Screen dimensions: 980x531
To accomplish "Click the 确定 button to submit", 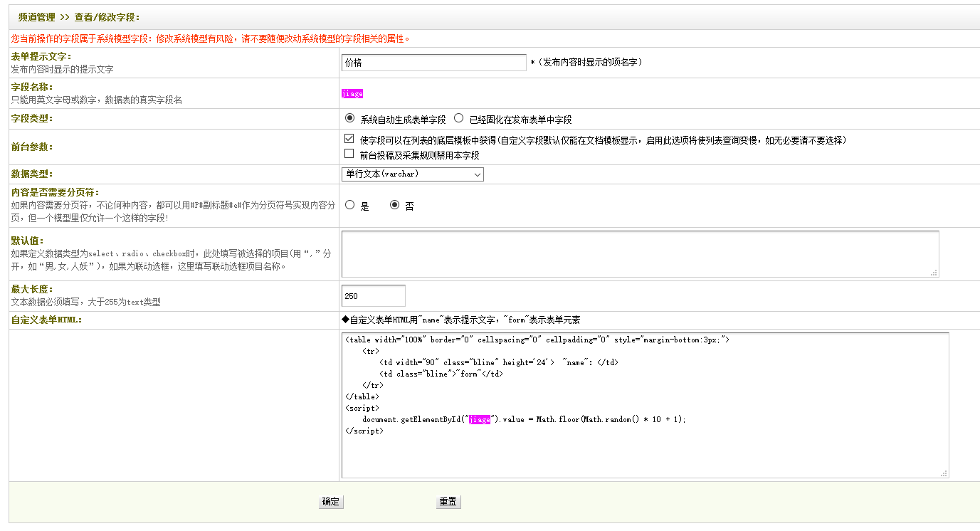I will coord(331,502).
